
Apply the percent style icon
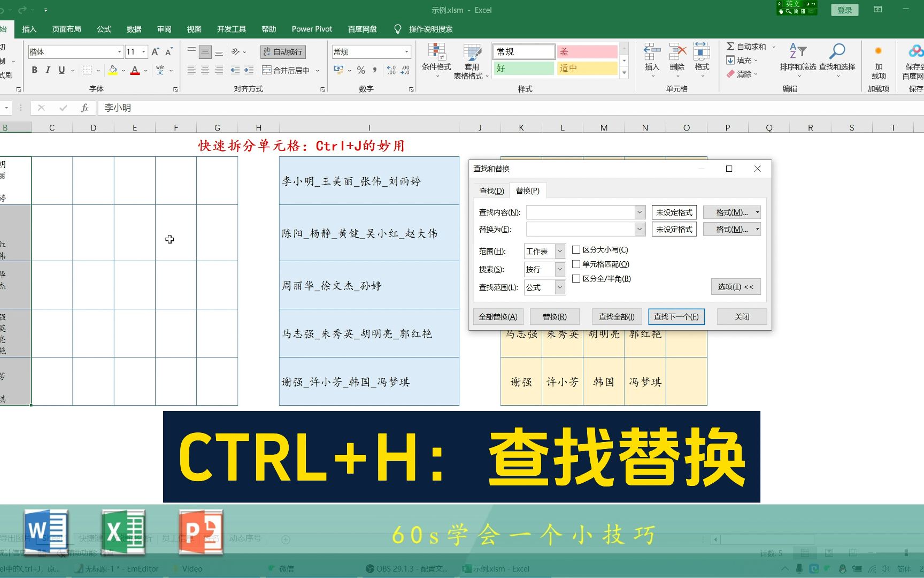click(x=361, y=70)
